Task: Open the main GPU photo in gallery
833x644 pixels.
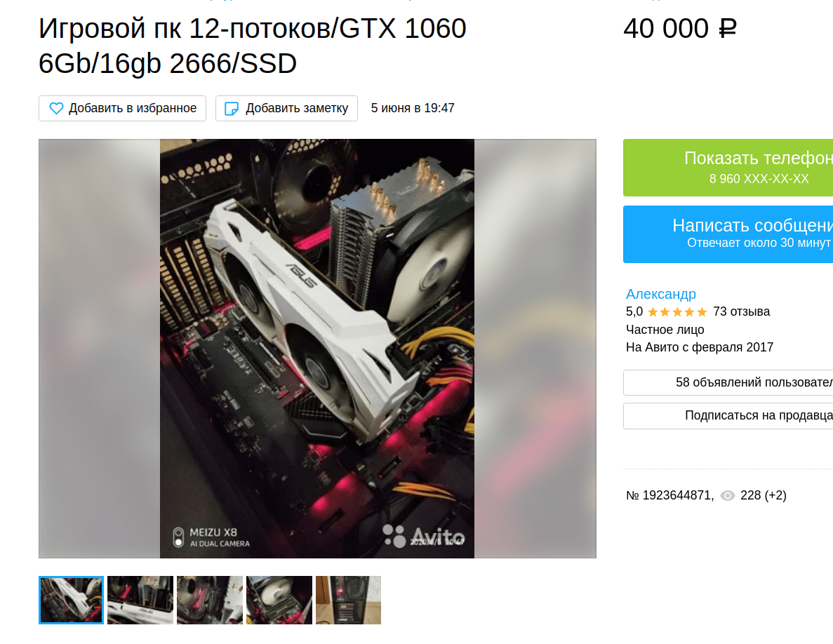Action: click(317, 348)
